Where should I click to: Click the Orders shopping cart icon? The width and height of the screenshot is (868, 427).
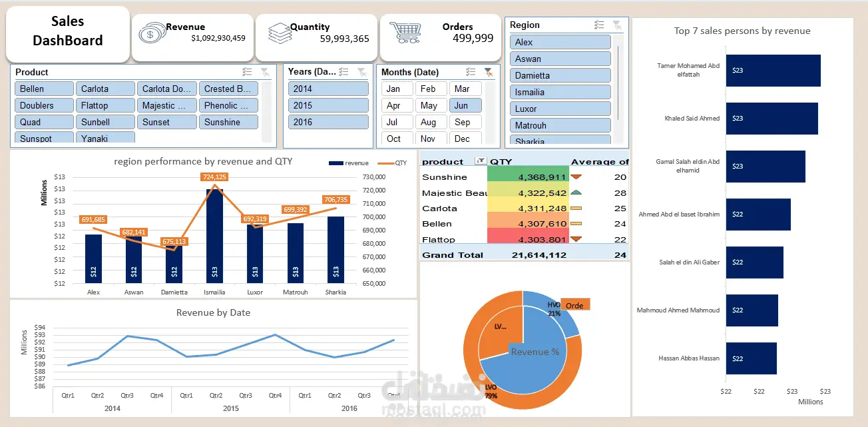[404, 32]
